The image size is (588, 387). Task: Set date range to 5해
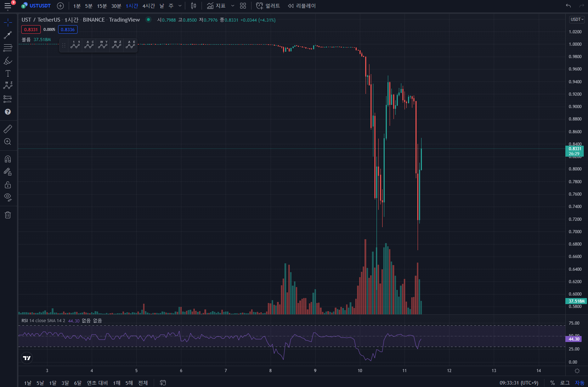(129, 383)
